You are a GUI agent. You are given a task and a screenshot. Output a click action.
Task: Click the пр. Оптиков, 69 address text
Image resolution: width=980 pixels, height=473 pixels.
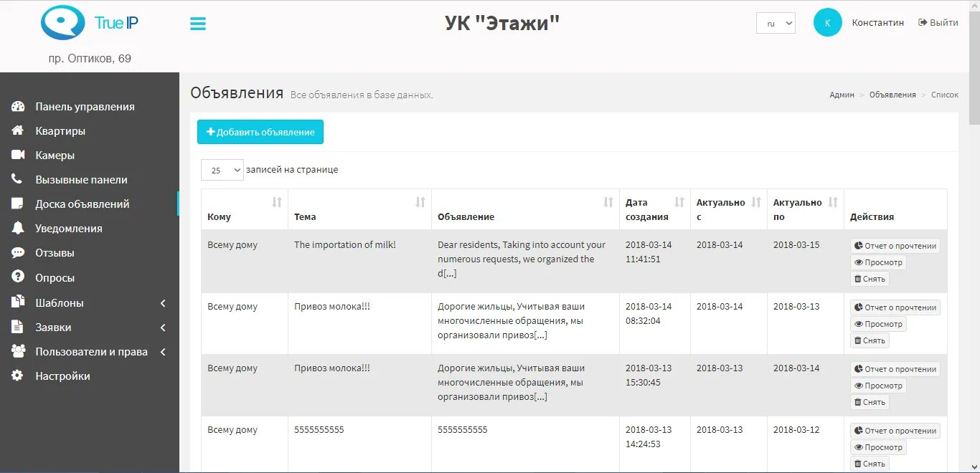[90, 59]
